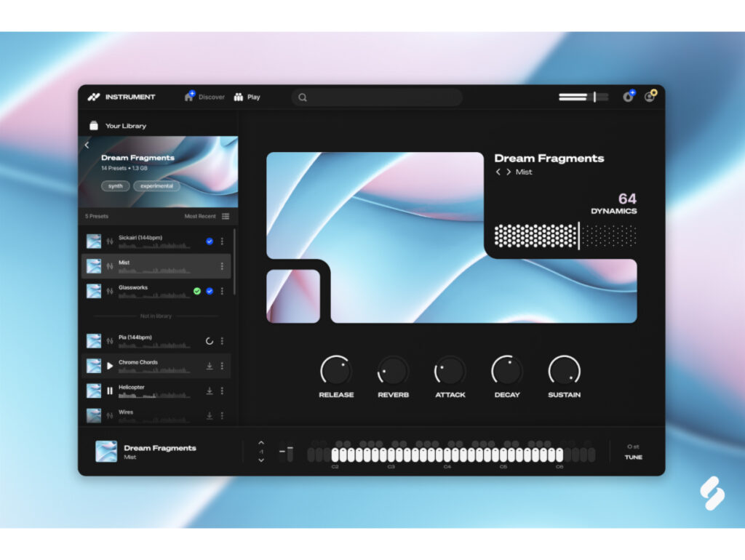
Task: Click the tuning icon on Glassworks row
Action: point(110,291)
